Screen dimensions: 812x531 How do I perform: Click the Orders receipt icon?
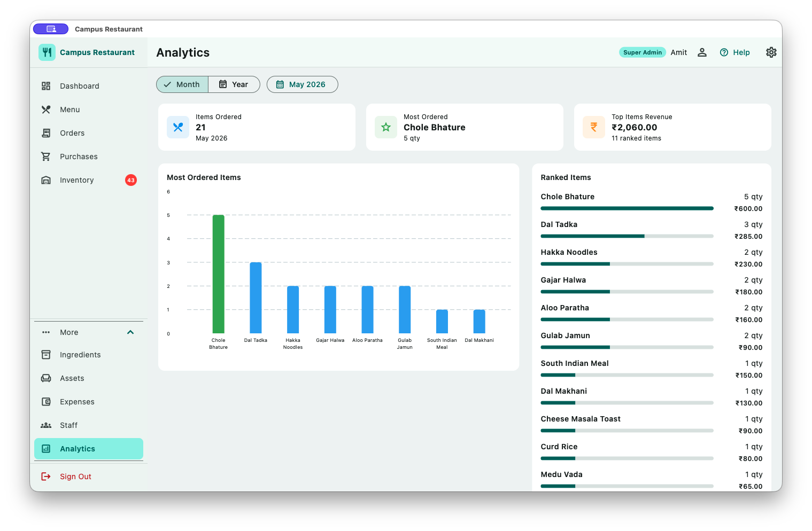click(x=46, y=133)
